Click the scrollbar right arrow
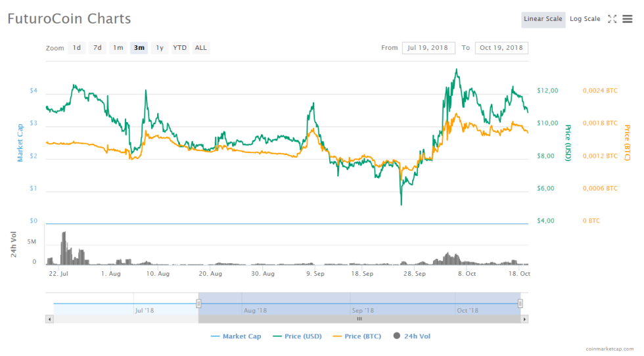The image size is (644, 356). tap(524, 319)
